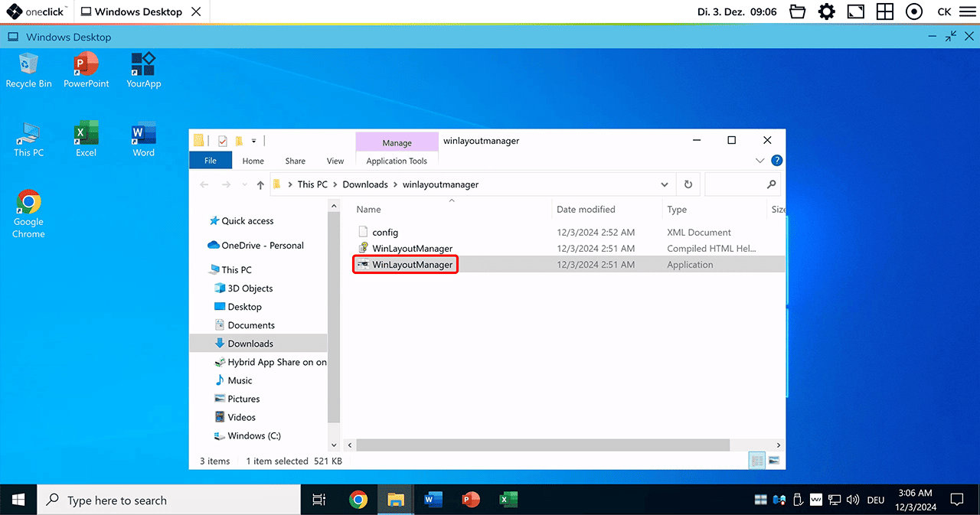Open Google Chrome from the taskbar
Image resolution: width=980 pixels, height=515 pixels.
coord(358,500)
